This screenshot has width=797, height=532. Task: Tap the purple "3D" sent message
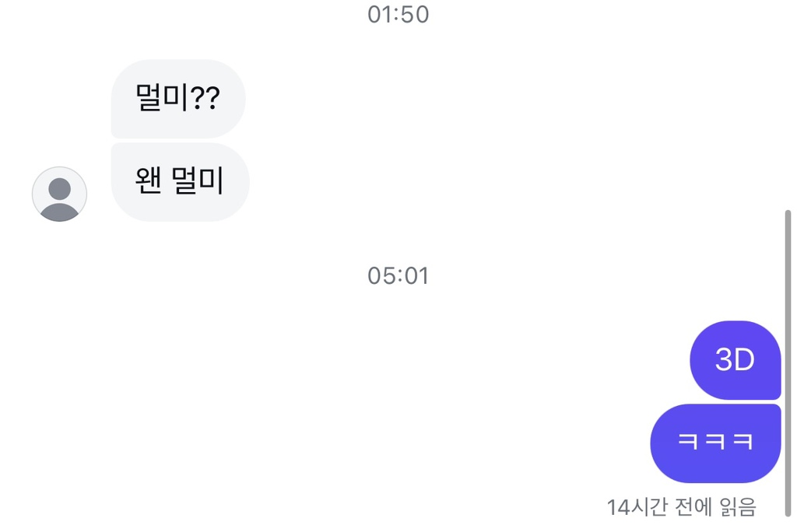[735, 360]
